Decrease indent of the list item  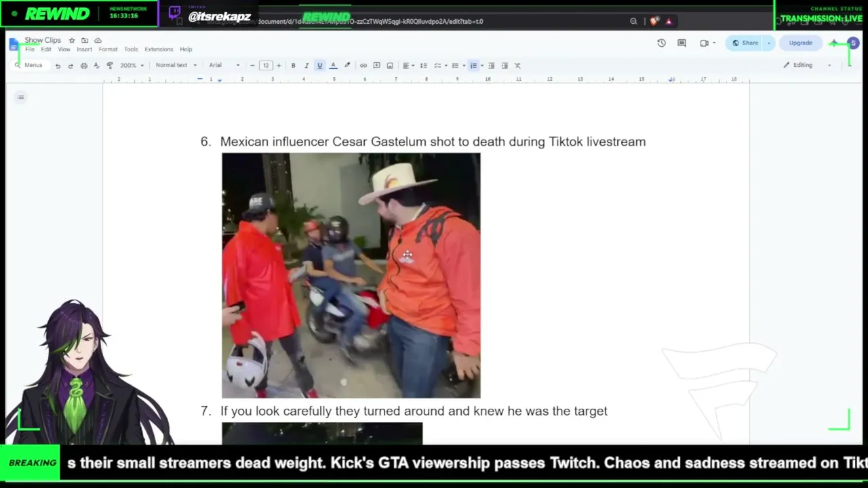pyautogui.click(x=492, y=66)
